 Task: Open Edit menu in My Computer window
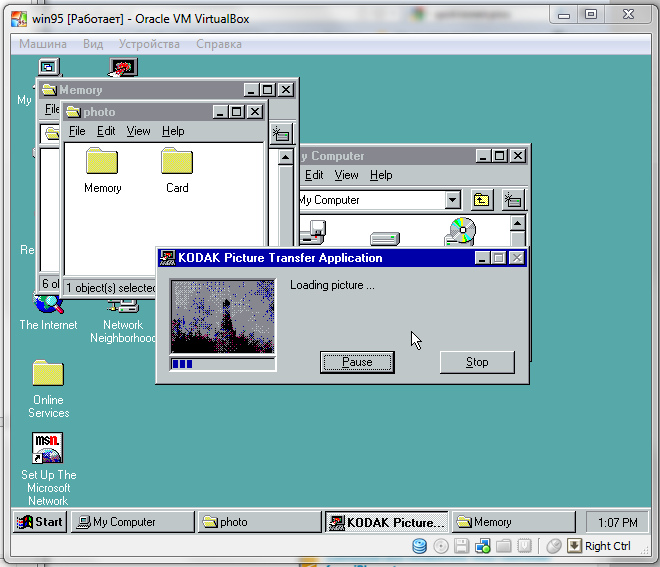click(x=314, y=175)
